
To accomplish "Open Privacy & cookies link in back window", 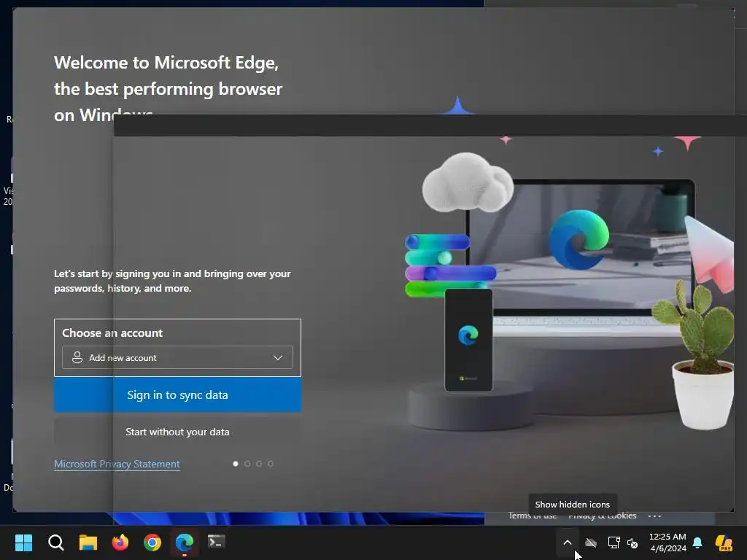I will (602, 516).
